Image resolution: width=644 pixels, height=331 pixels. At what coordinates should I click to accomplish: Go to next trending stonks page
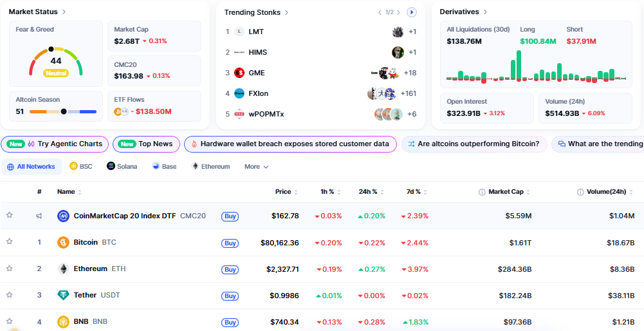398,12
